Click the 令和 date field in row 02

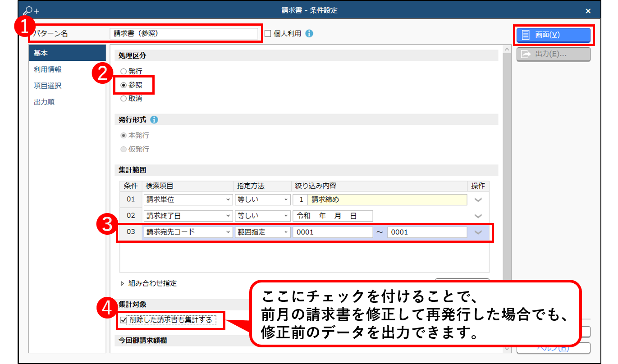coord(333,216)
